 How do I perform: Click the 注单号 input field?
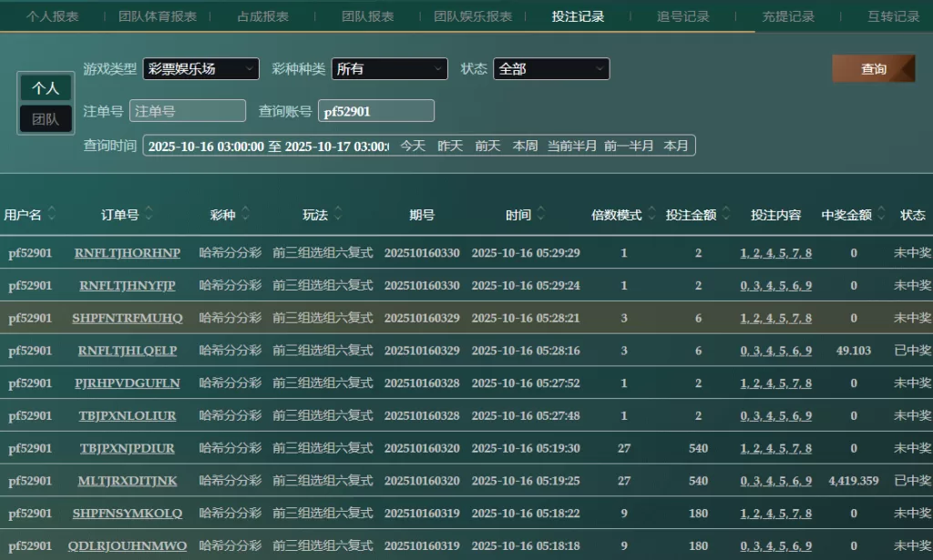tap(188, 111)
